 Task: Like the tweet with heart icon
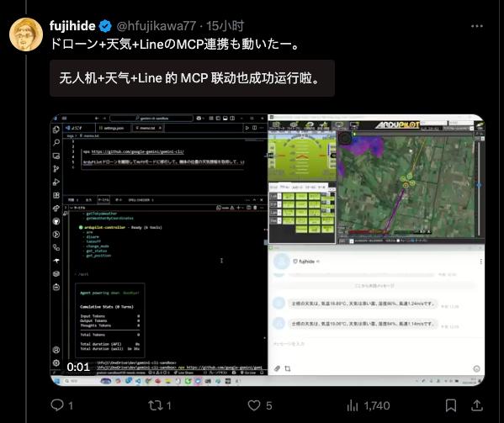(x=254, y=405)
